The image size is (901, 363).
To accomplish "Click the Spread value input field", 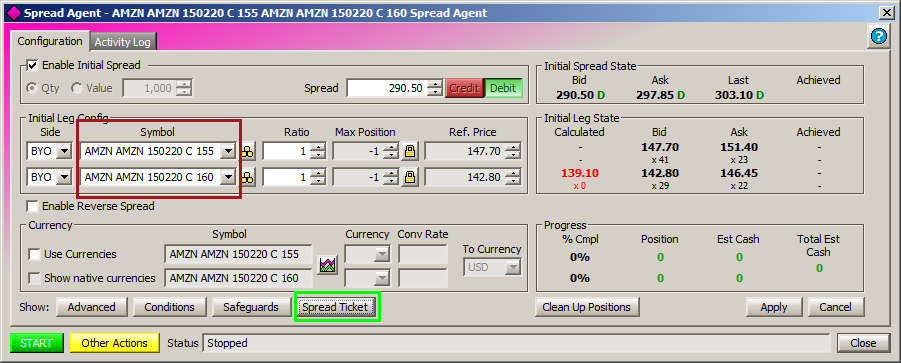I will (x=388, y=88).
